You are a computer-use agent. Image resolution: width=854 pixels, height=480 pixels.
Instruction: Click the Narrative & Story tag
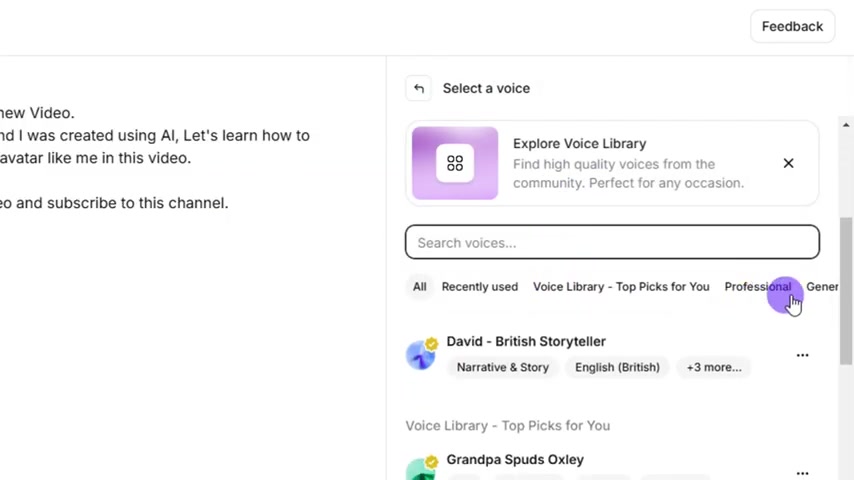(x=503, y=367)
